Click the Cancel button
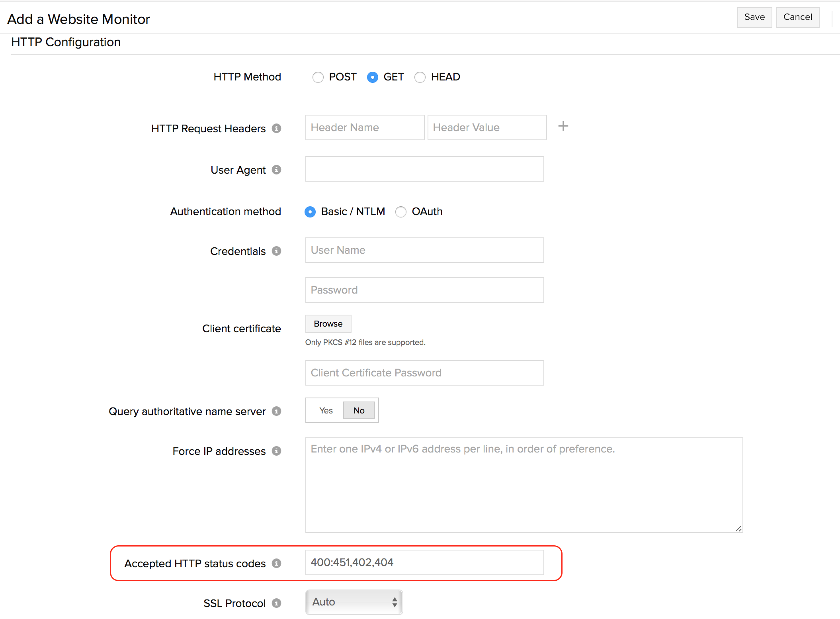The image size is (840, 619). (797, 17)
